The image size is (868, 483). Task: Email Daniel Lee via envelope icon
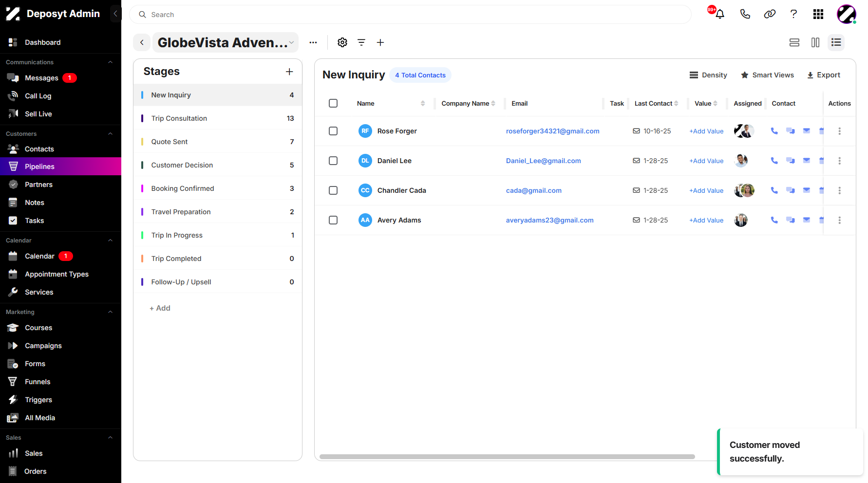click(807, 161)
